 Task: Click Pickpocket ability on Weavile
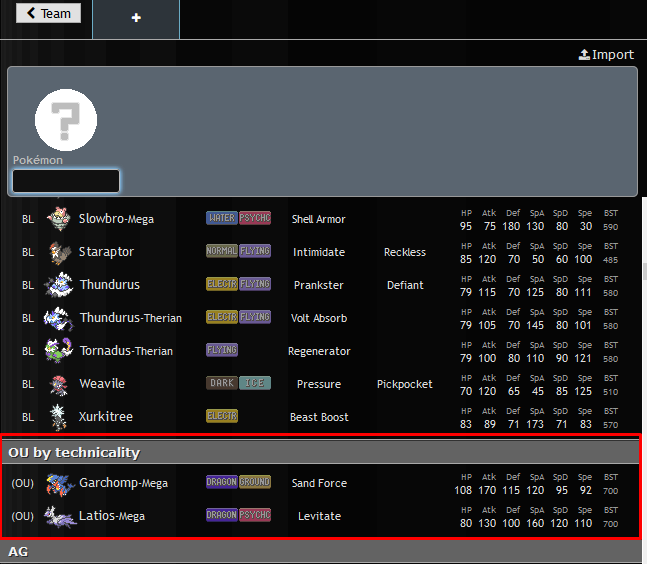pos(405,384)
